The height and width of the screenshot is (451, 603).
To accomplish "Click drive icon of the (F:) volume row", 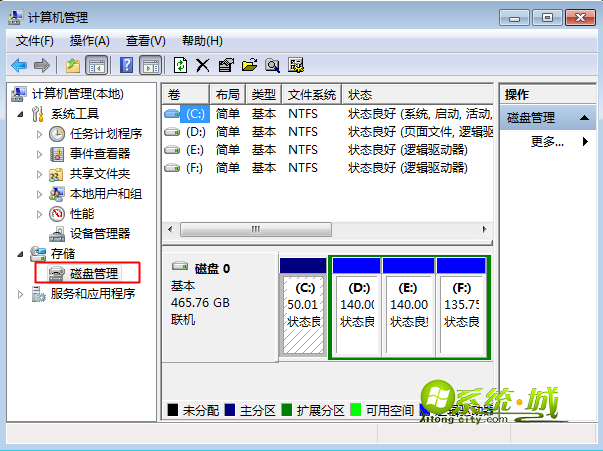I will pyautogui.click(x=172, y=168).
